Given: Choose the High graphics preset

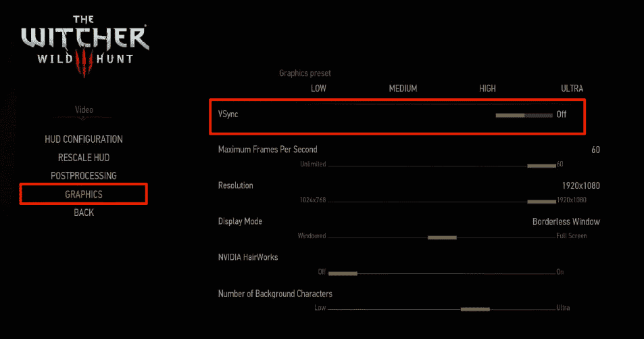Looking at the screenshot, I should click(487, 89).
